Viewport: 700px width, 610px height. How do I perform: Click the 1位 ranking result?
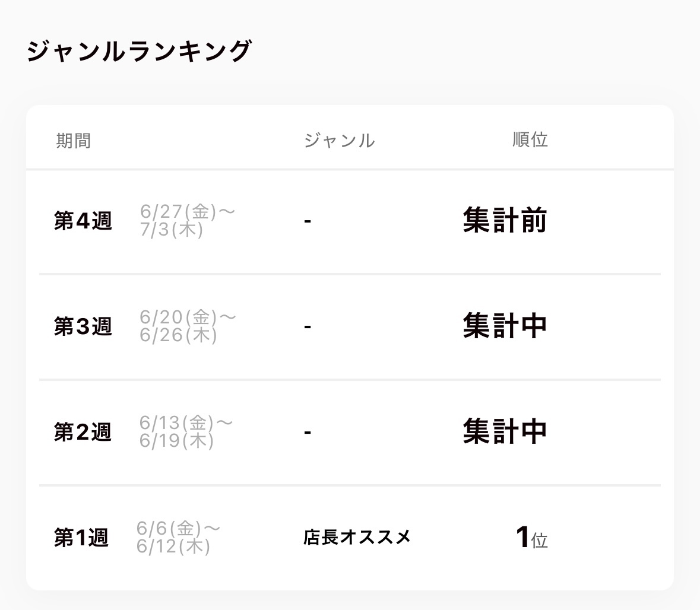click(x=531, y=538)
